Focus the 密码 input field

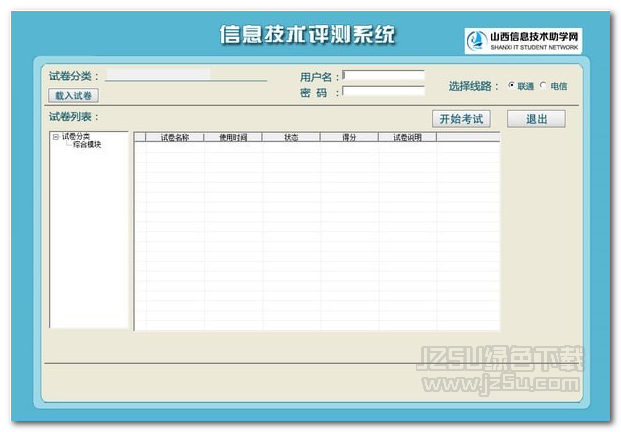pos(383,91)
